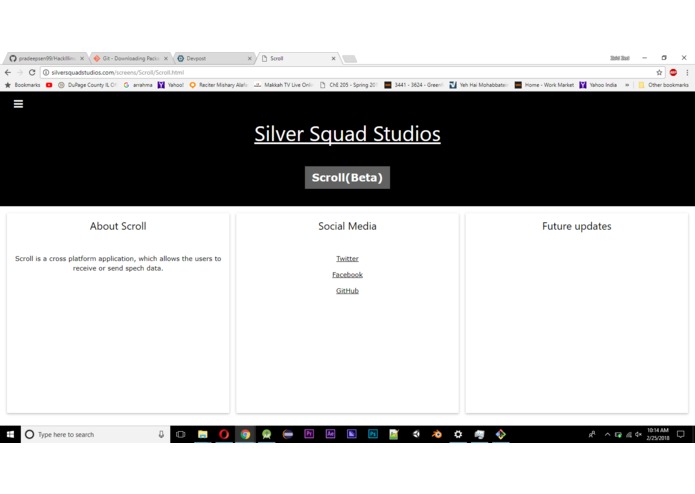Click the site info icon in the address bar
The image size is (695, 494).
pos(46,72)
